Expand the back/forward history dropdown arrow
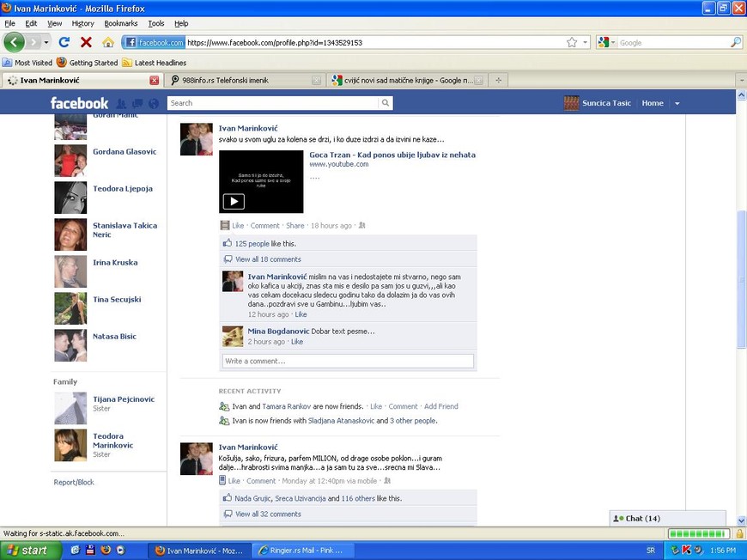The image size is (747, 560). [46, 42]
